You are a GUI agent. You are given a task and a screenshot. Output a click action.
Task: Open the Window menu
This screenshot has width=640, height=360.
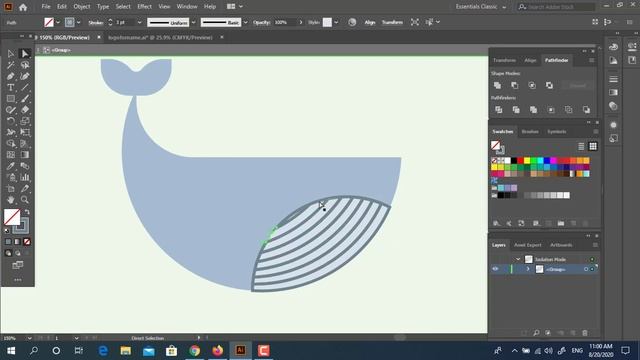click(x=187, y=7)
